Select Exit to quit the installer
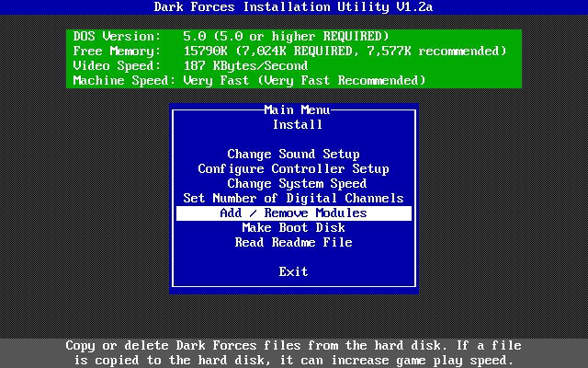This screenshot has width=588, height=368. 293,271
